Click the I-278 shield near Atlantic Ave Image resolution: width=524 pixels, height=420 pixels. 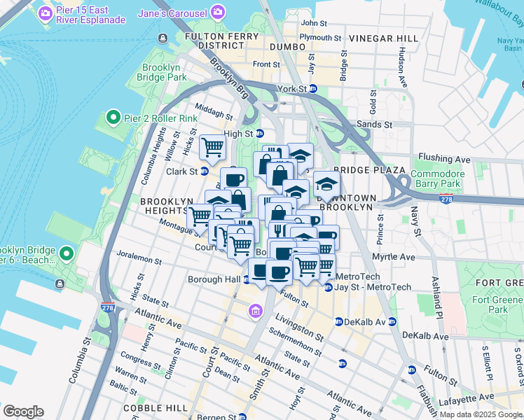point(108,307)
